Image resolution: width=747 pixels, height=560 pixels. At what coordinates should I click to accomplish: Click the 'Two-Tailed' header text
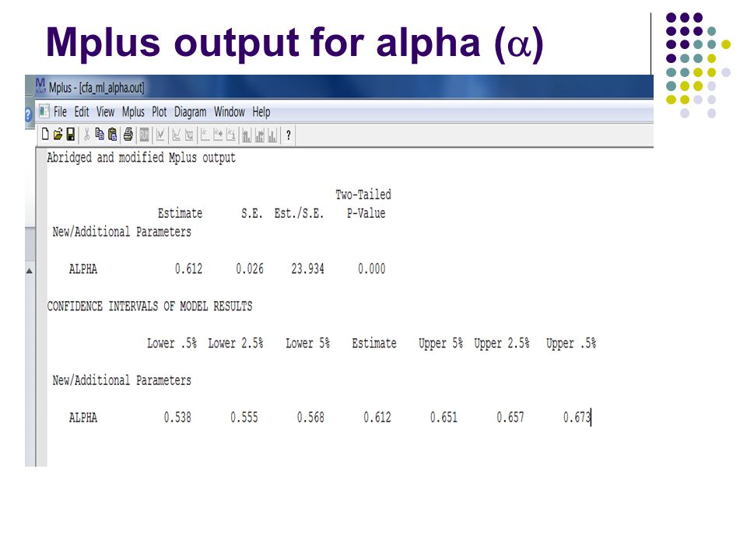point(363,194)
